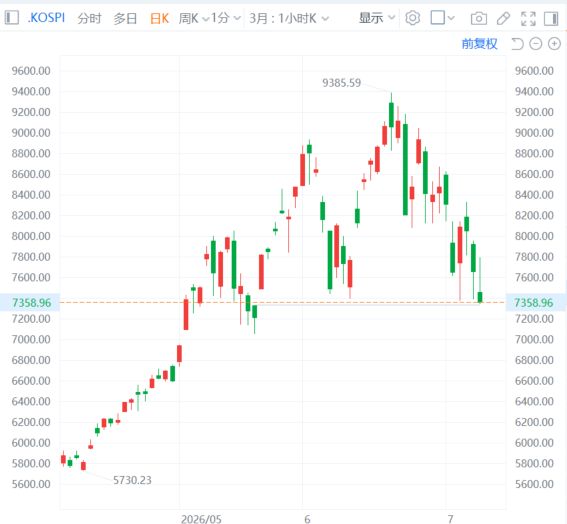Select the 日K tab

click(159, 18)
